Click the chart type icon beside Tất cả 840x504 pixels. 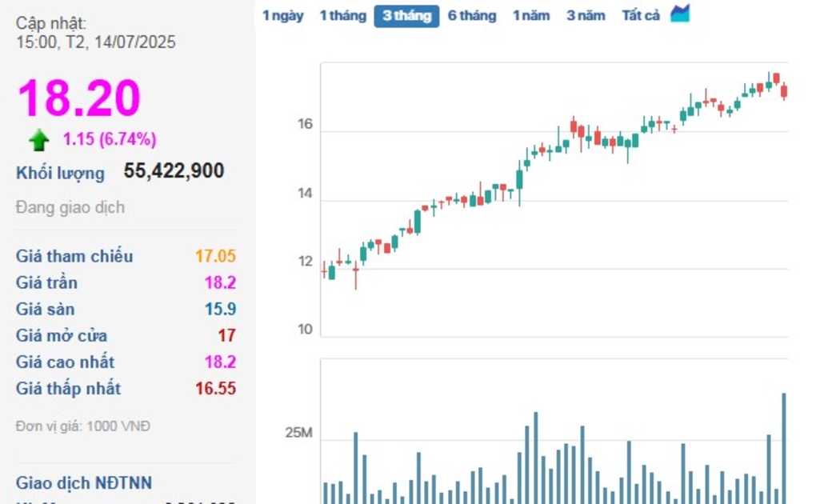click(680, 14)
